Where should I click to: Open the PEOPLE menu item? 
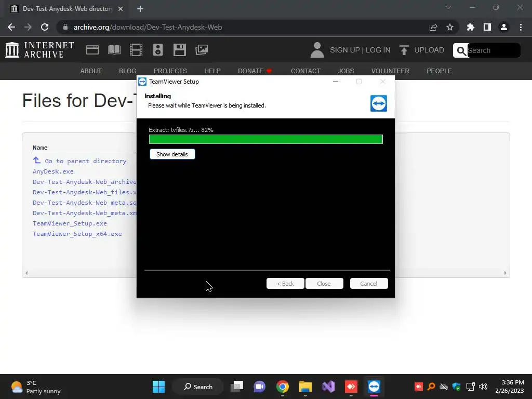point(439,71)
